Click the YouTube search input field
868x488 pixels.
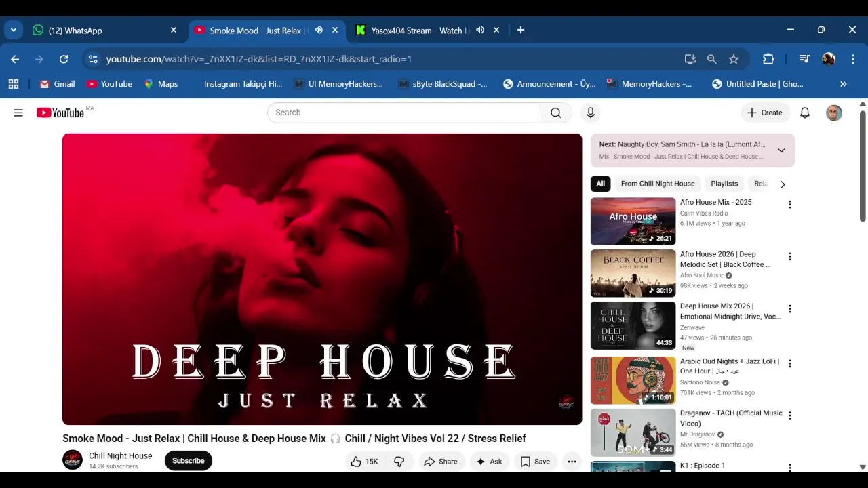tap(404, 113)
